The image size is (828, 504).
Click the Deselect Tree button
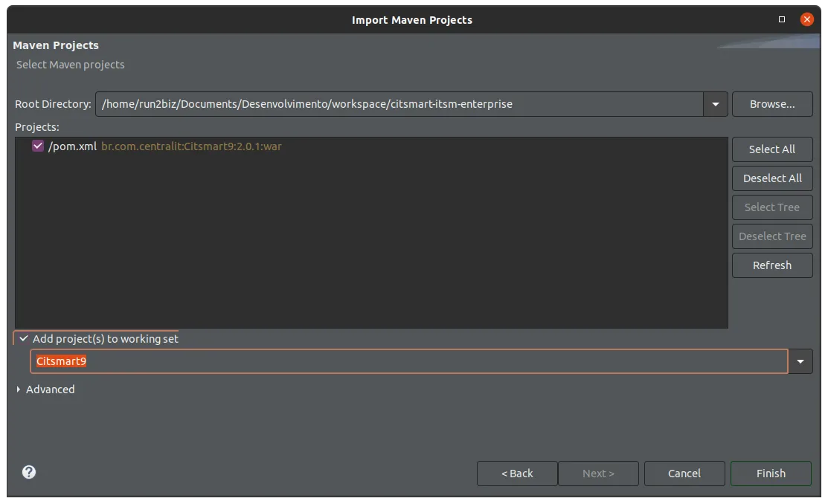tap(772, 236)
